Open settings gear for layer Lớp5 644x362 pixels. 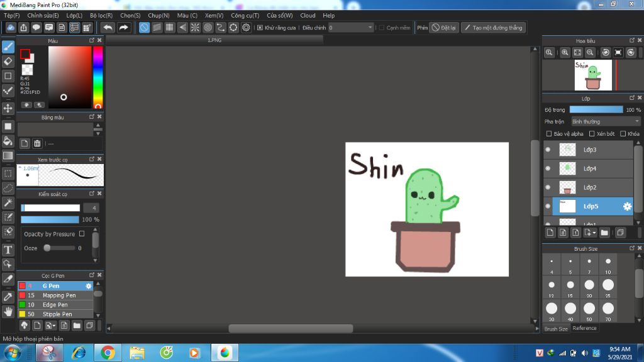[x=626, y=206]
